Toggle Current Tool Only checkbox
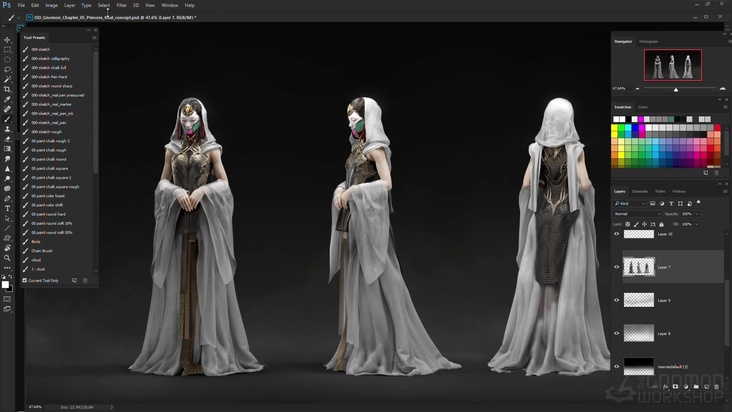The image size is (732, 412). point(25,280)
